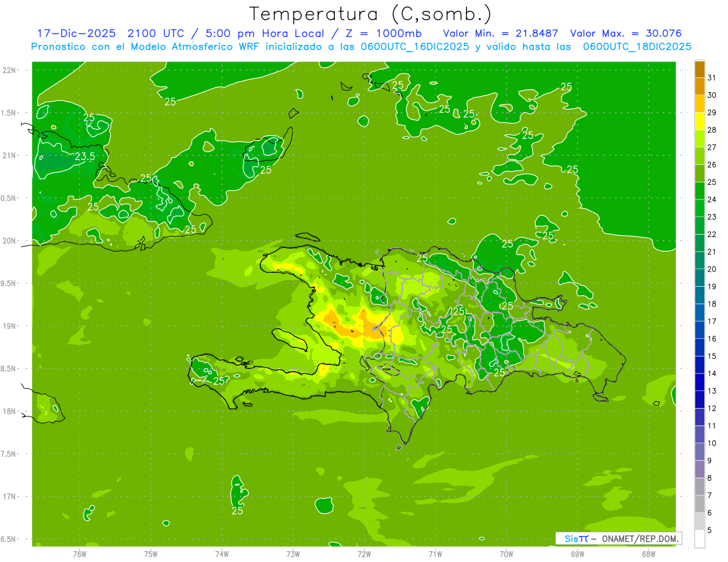Select the green swatch between 24 and 25

point(699,191)
